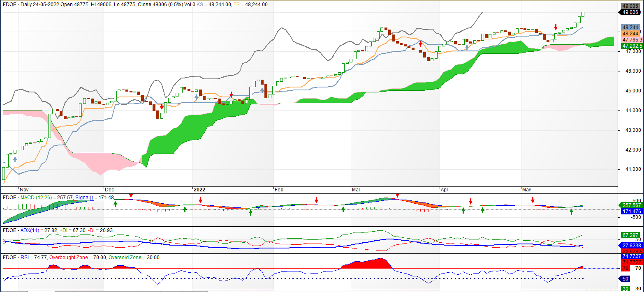Click the Overbought Zone = 70.00 legend text

(77, 258)
